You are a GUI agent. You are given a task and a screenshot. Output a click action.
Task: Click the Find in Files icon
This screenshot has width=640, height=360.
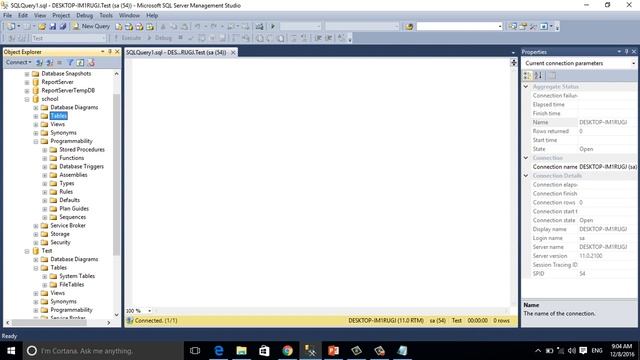[409, 27]
